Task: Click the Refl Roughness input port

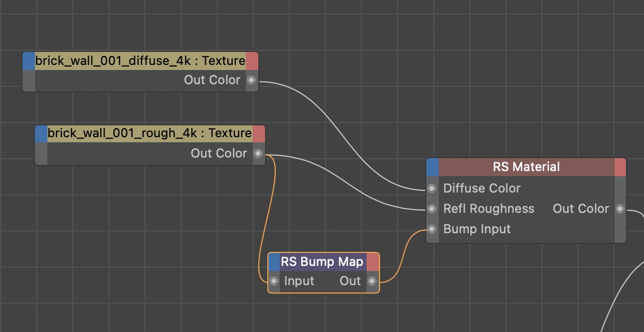Action: tap(432, 209)
